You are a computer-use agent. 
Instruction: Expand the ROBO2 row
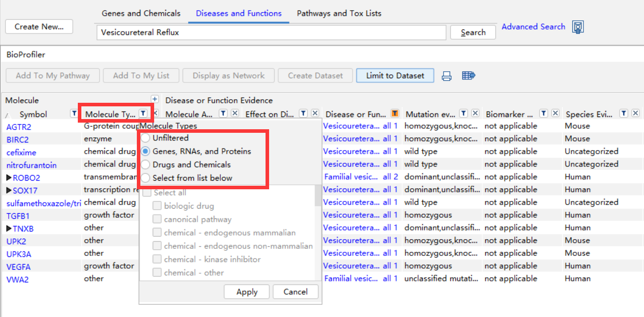[x=9, y=178]
